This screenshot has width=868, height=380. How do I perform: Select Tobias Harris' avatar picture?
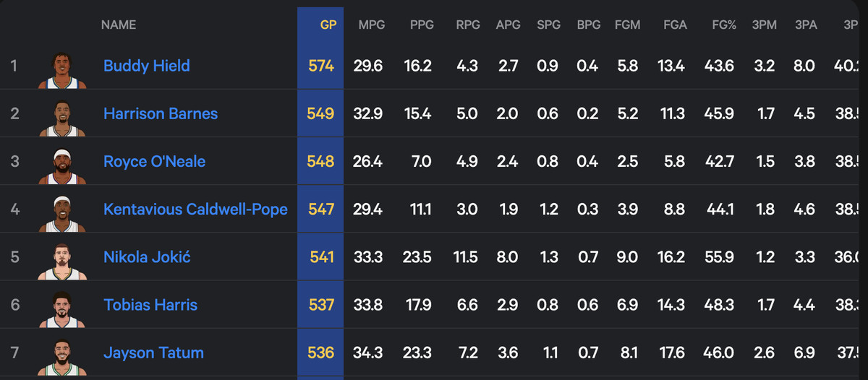click(62, 308)
